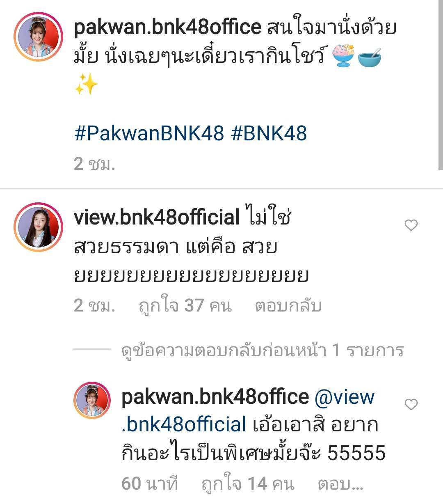Open pakwan.bnk48office profile picture in the caption
Image resolution: width=443 pixels, height=504 pixels.
tap(39, 37)
